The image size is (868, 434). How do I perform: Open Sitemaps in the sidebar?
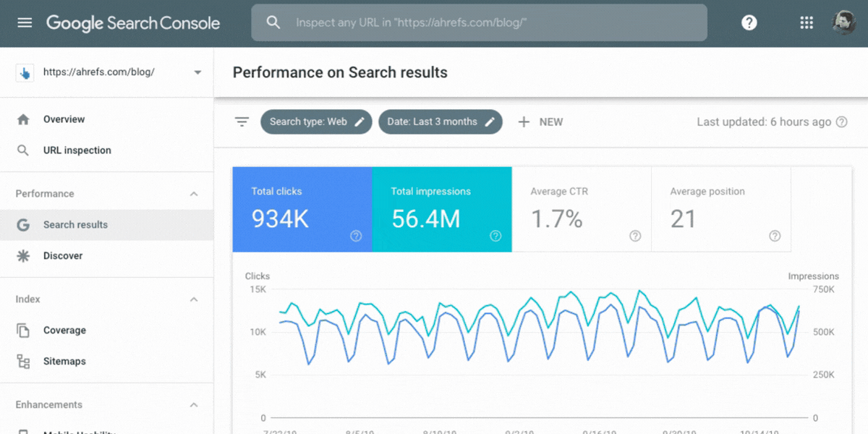pos(106,362)
